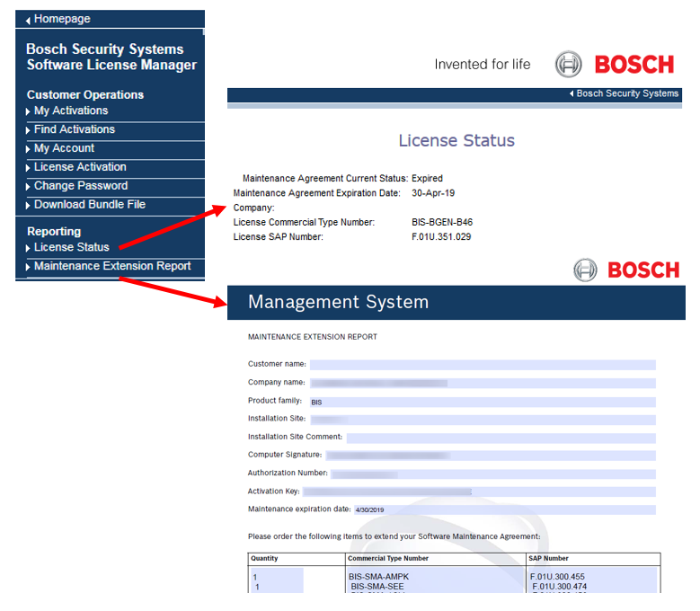700x611 pixels.
Task: Open Maintenance Extension Report
Action: (111, 266)
